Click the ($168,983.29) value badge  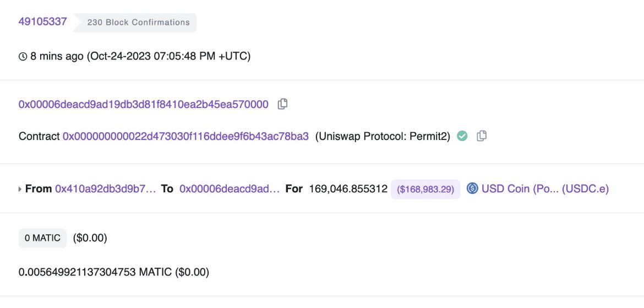click(425, 189)
